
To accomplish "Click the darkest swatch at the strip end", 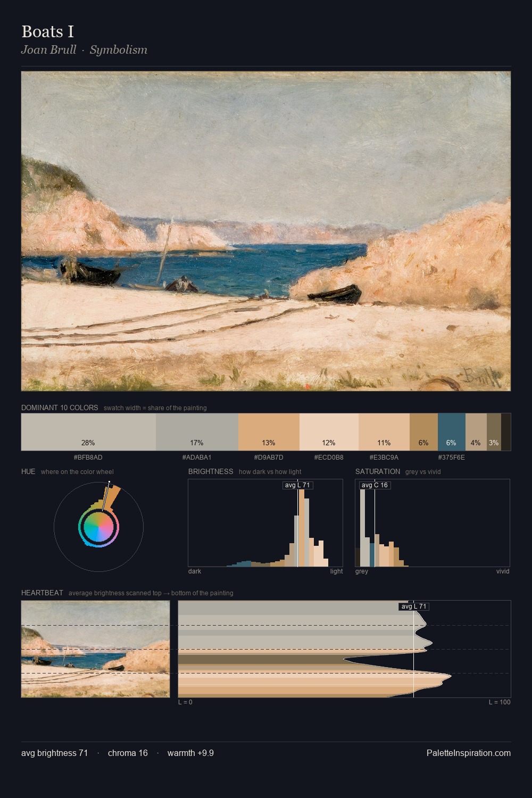I will (x=506, y=432).
